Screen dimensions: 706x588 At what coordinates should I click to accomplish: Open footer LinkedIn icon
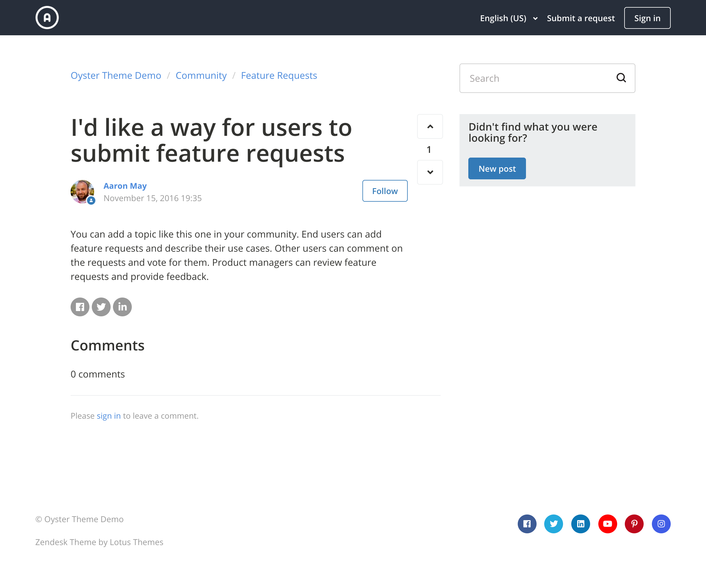coord(580,524)
